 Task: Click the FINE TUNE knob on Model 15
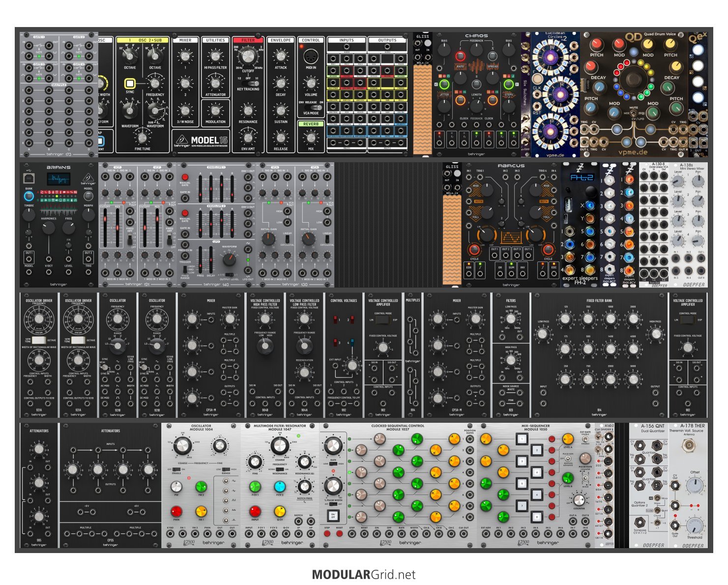[x=143, y=138]
